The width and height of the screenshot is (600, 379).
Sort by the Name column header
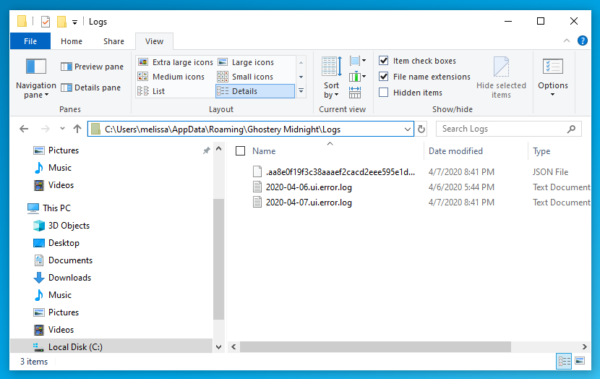click(x=264, y=151)
